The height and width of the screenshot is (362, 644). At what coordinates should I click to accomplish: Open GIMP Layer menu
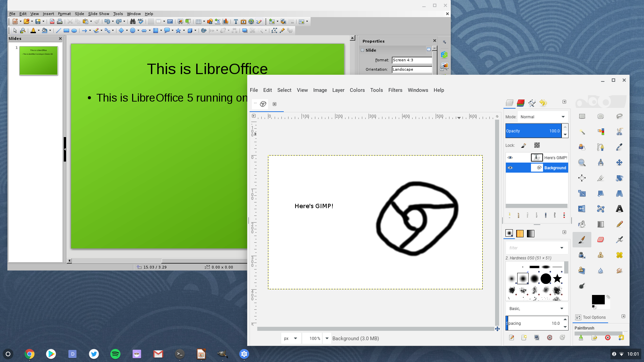pyautogui.click(x=338, y=90)
